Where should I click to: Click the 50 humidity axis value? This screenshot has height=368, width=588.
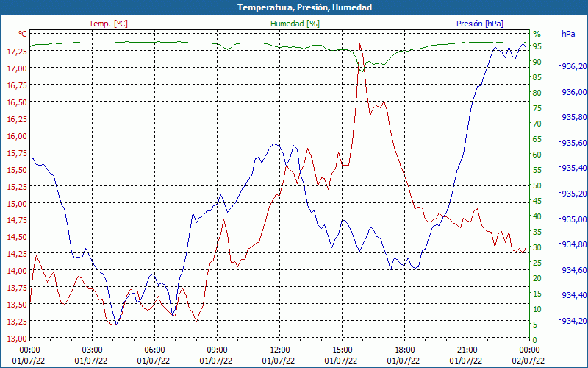click(537, 185)
